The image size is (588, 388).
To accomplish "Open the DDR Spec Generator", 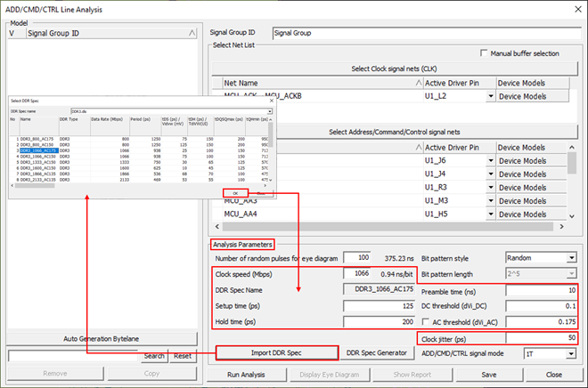I will pos(379,353).
